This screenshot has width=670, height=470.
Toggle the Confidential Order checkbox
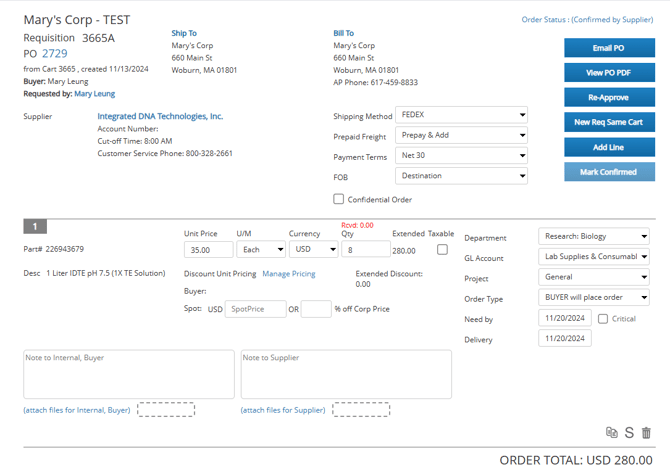click(339, 199)
